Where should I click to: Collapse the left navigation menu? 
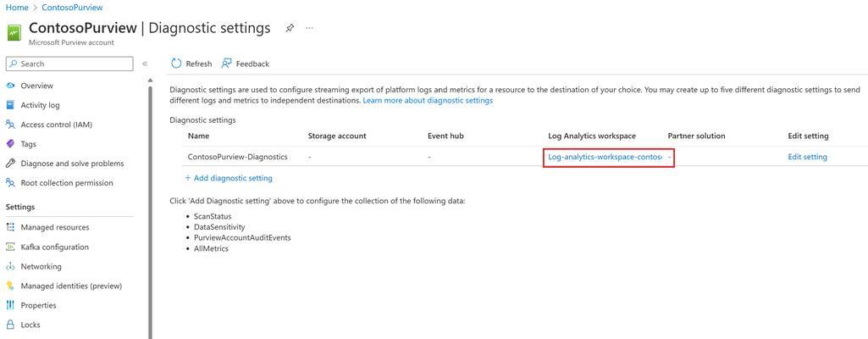(145, 64)
